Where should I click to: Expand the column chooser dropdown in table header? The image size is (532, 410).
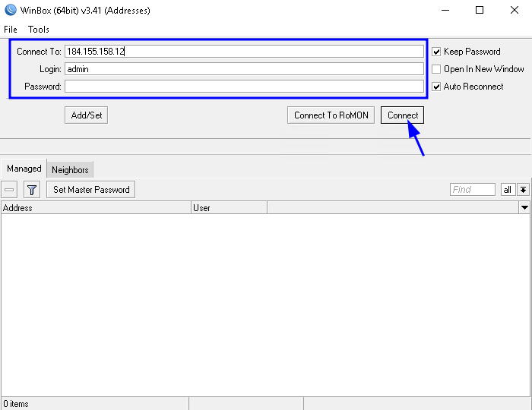pyautogui.click(x=524, y=207)
